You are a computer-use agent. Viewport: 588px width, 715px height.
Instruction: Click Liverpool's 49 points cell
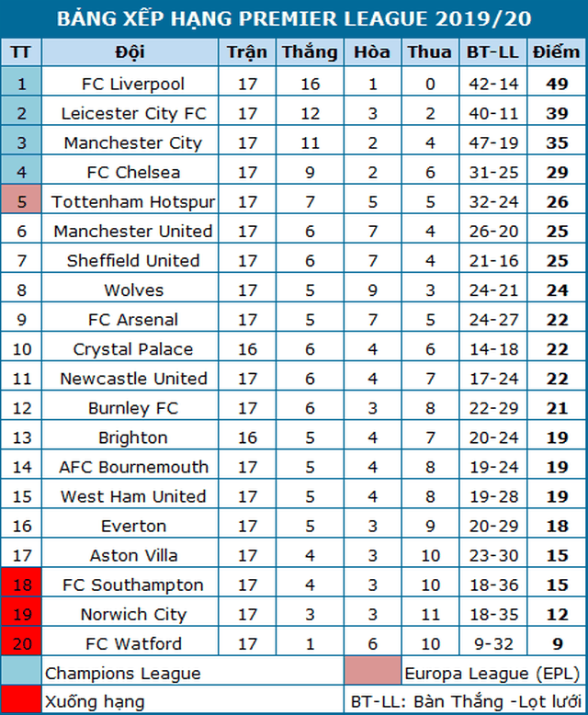pyautogui.click(x=558, y=84)
